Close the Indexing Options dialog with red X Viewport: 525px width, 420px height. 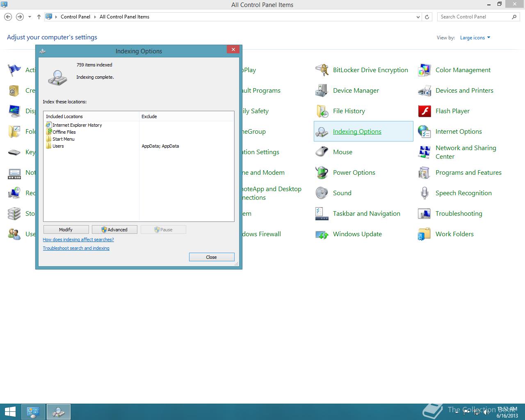(x=233, y=50)
